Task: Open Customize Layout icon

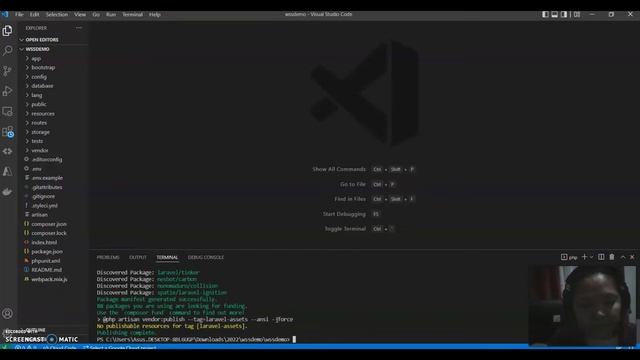Action: click(577, 14)
